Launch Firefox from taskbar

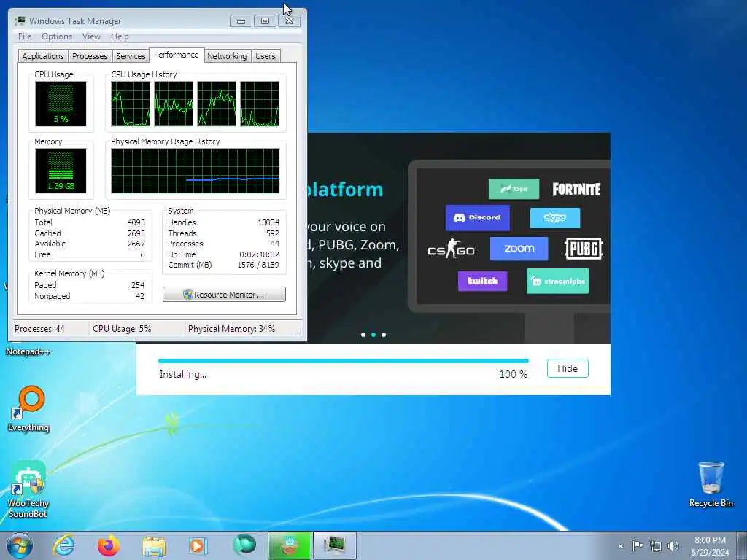[x=109, y=545]
